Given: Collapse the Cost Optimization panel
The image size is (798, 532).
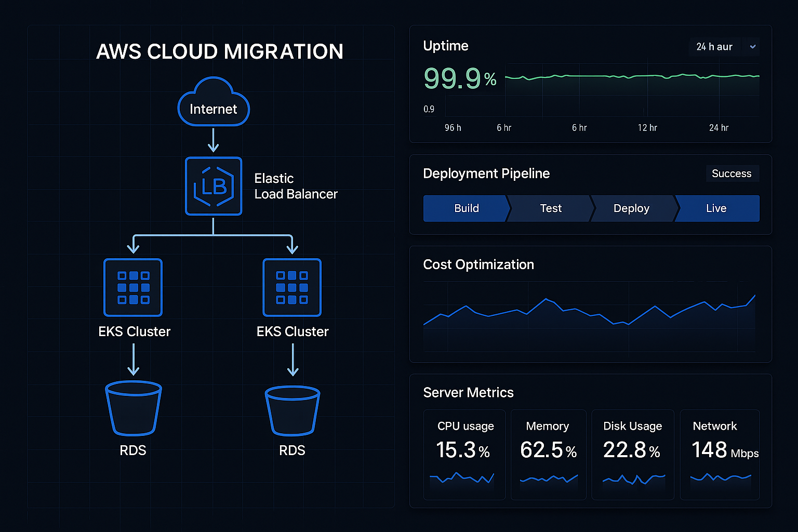Looking at the screenshot, I should 478,264.
